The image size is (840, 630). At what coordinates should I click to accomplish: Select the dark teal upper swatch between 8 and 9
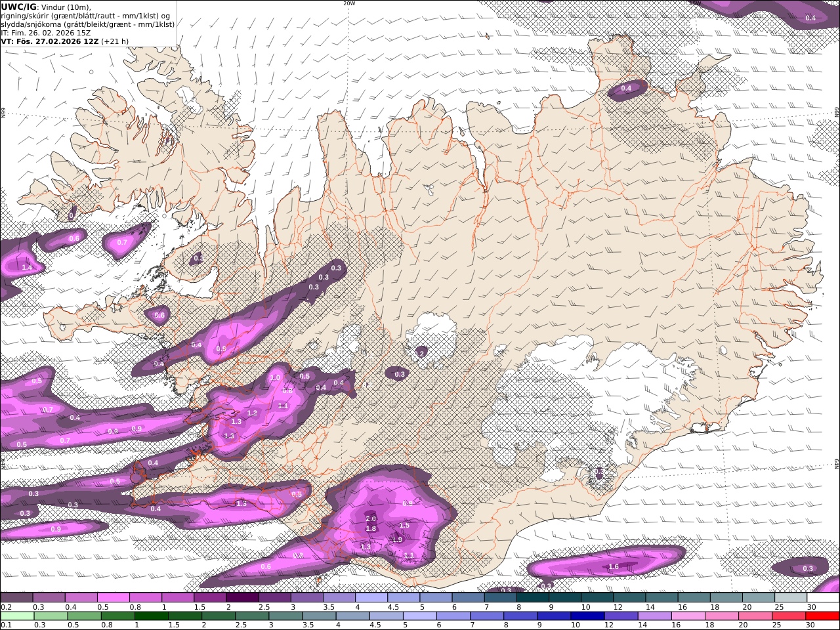pyautogui.click(x=533, y=598)
